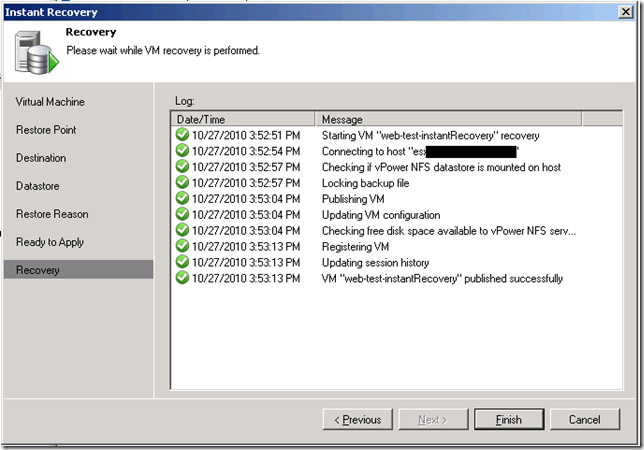Go to the Ready to Apply step
This screenshot has height=450, width=644.
click(50, 242)
